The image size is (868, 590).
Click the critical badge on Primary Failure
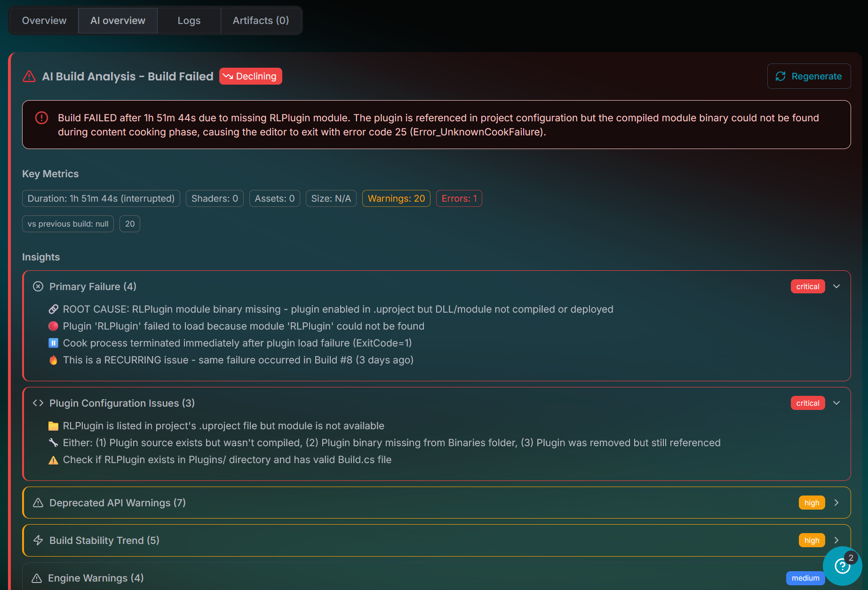(808, 286)
